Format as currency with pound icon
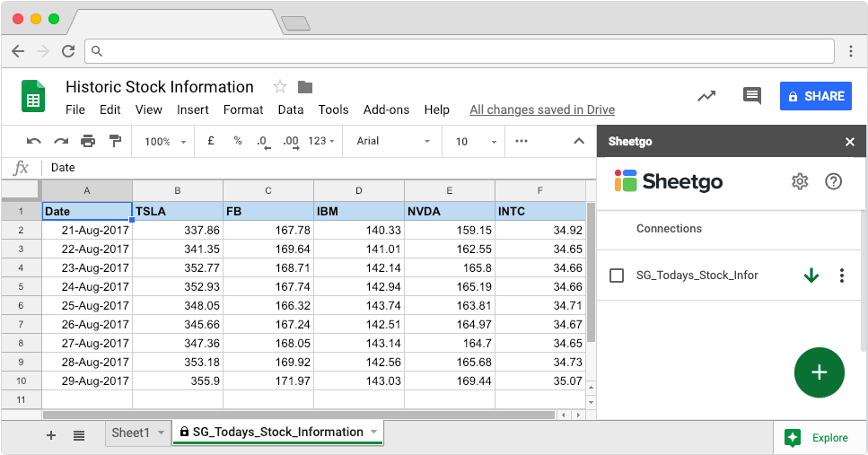Screen dimensions: 868x455 (211, 141)
